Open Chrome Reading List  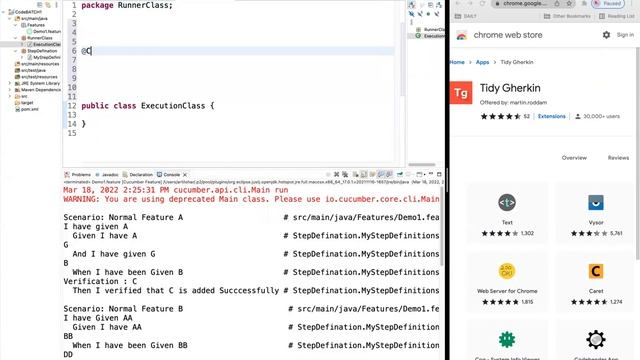pyautogui.click(x=616, y=16)
